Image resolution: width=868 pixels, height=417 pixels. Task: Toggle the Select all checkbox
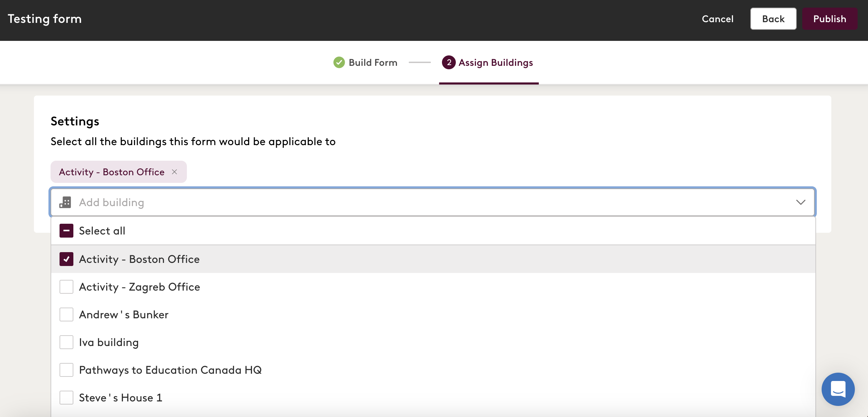pyautogui.click(x=66, y=231)
